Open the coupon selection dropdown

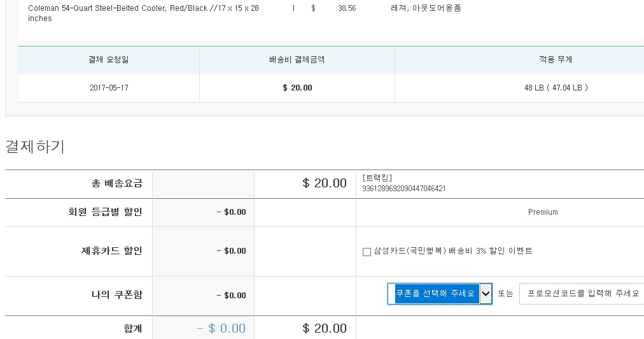pyautogui.click(x=439, y=294)
